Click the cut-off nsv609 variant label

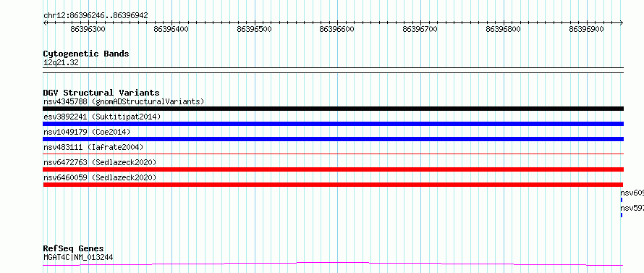[632, 193]
